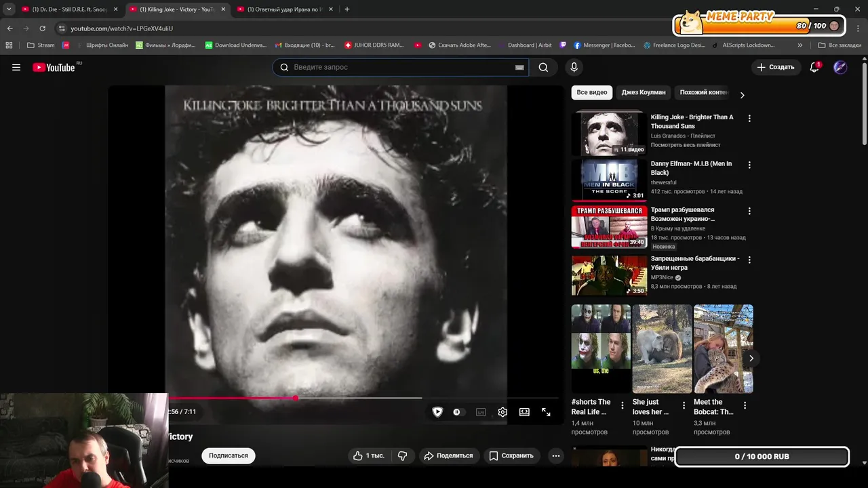Go back in browser history
The width and height of the screenshot is (868, 488).
click(9, 28)
